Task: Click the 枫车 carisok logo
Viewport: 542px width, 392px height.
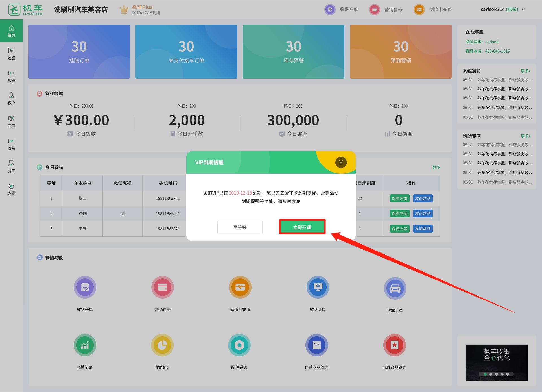Action: 25,10
